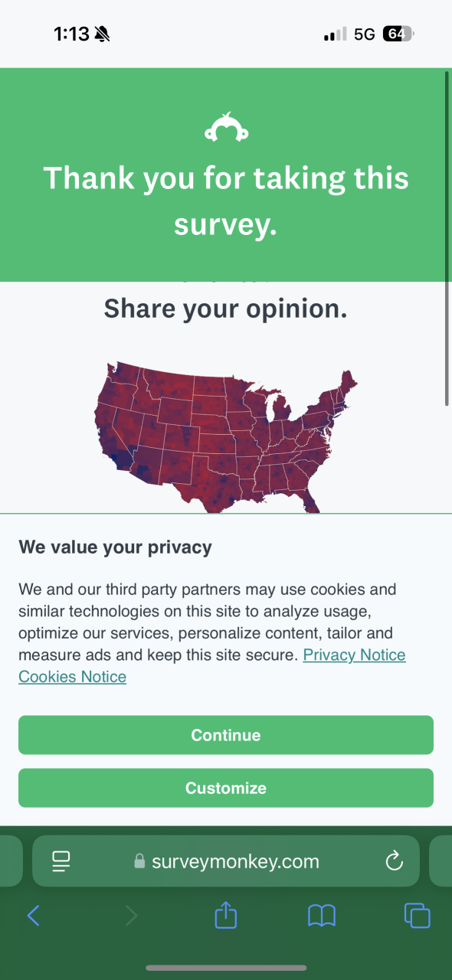Continue with cookie consent
452x980 pixels.
[226, 735]
